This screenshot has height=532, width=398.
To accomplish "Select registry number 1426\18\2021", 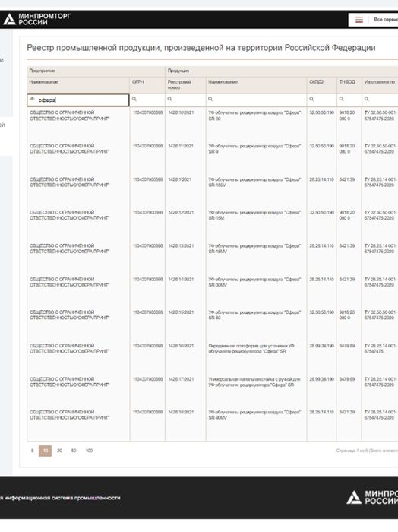I will tap(181, 412).
